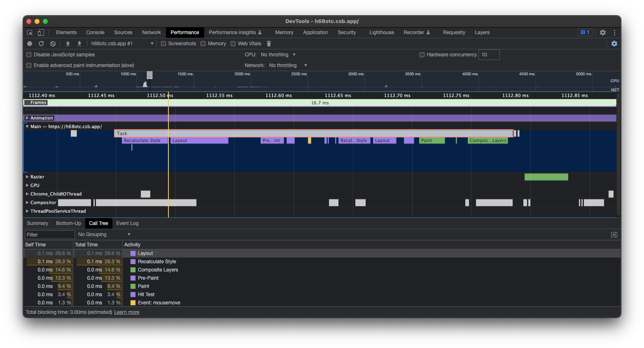
Task: Clear the performance recording
Action: [53, 44]
